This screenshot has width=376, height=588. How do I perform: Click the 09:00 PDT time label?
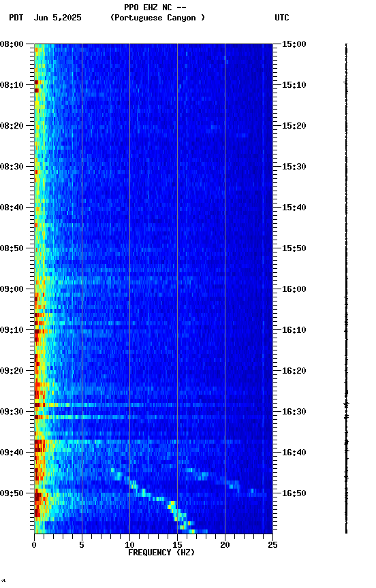12,289
